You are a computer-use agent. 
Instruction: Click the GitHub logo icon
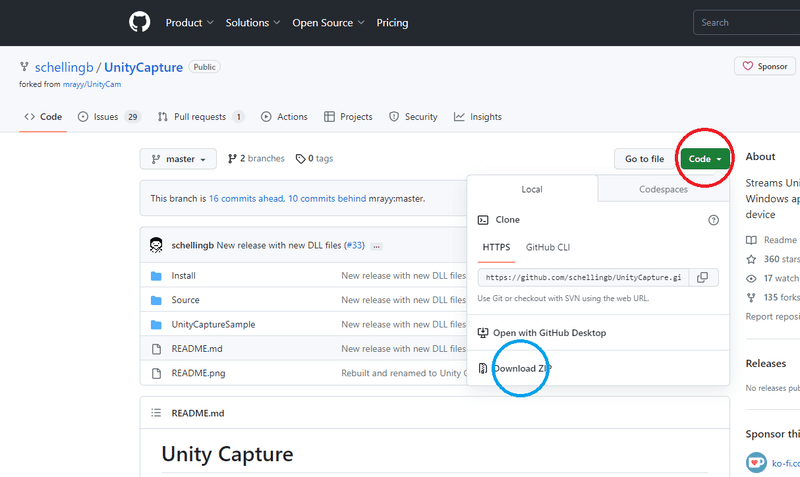pyautogui.click(x=139, y=22)
